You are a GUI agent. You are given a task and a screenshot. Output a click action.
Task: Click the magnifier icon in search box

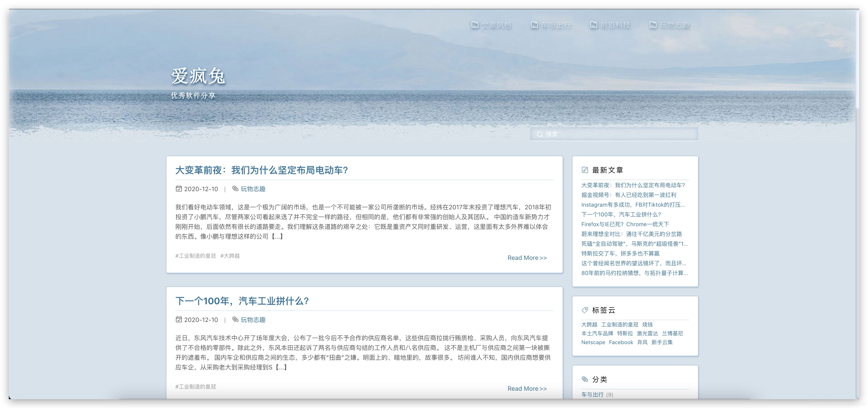click(540, 134)
